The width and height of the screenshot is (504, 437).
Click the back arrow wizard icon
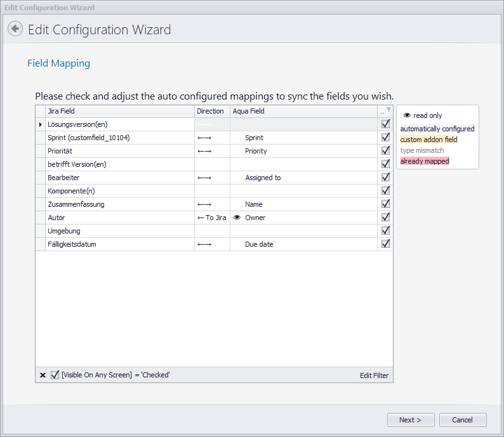tap(15, 29)
